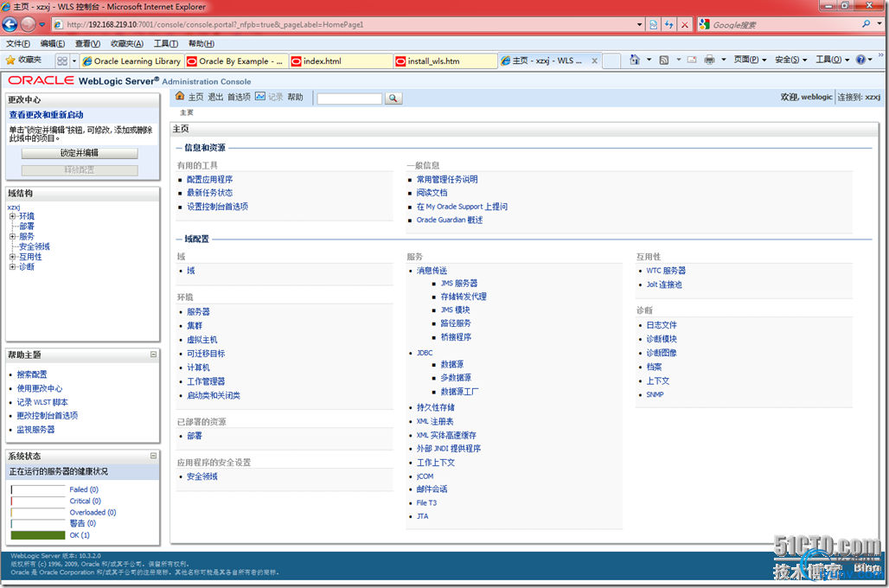Expand the 环境 tree node
Image resolution: width=889 pixels, height=588 pixels.
click(x=12, y=216)
